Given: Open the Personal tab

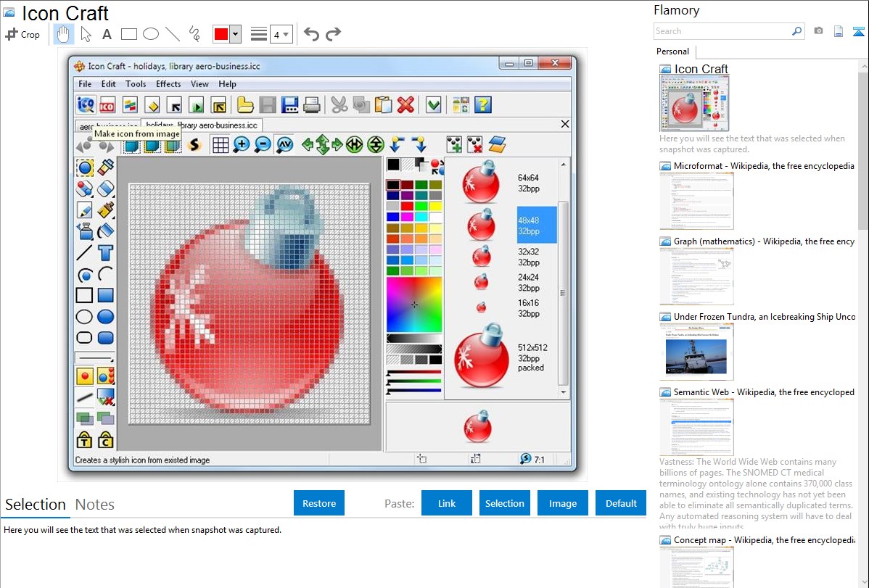Looking at the screenshot, I should pyautogui.click(x=673, y=51).
